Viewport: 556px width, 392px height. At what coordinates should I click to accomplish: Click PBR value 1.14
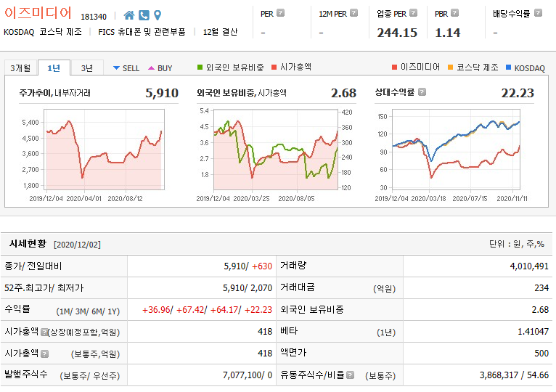coord(448,33)
